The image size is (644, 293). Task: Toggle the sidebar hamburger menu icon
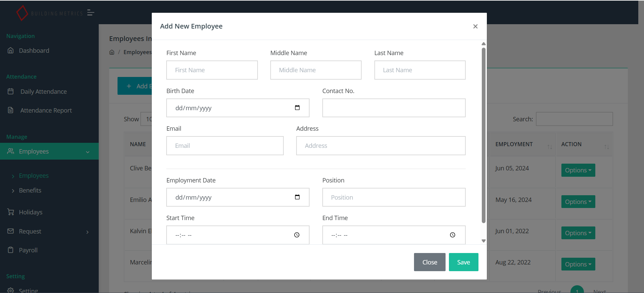(90, 13)
